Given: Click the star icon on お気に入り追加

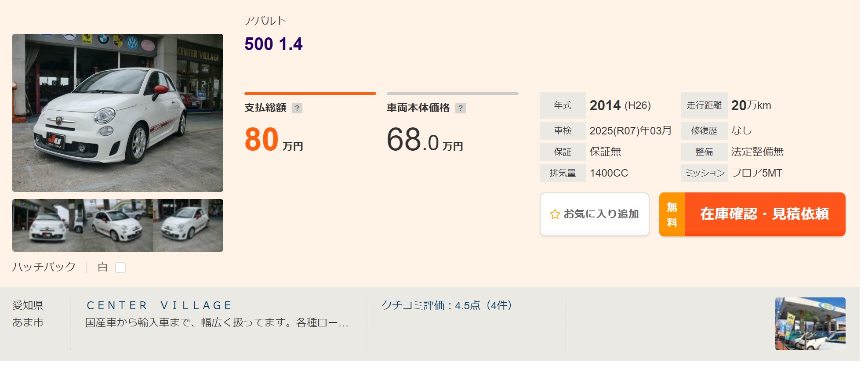Looking at the screenshot, I should tap(555, 214).
